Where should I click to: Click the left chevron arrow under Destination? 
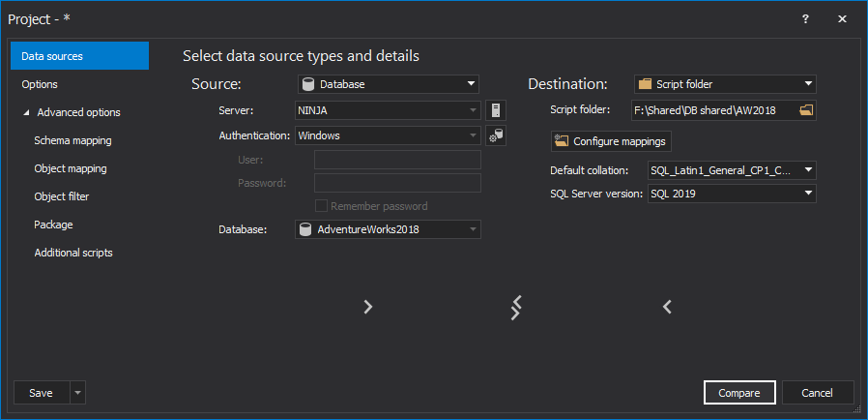[x=667, y=307]
